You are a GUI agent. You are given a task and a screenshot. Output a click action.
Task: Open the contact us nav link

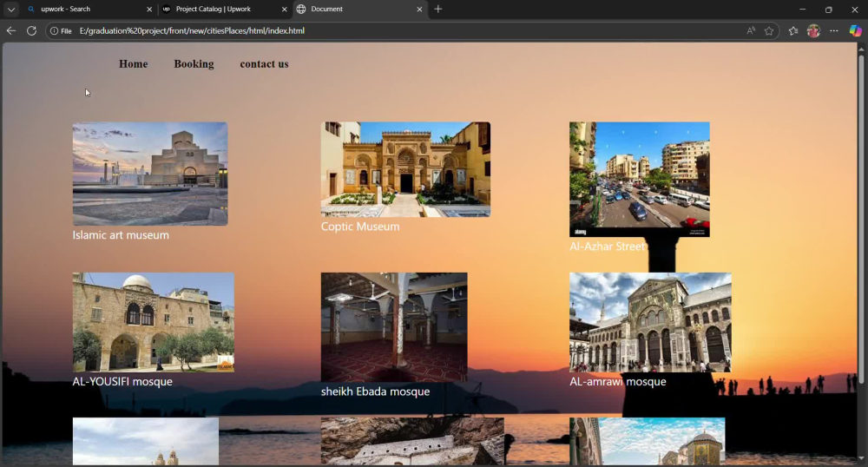(x=264, y=64)
